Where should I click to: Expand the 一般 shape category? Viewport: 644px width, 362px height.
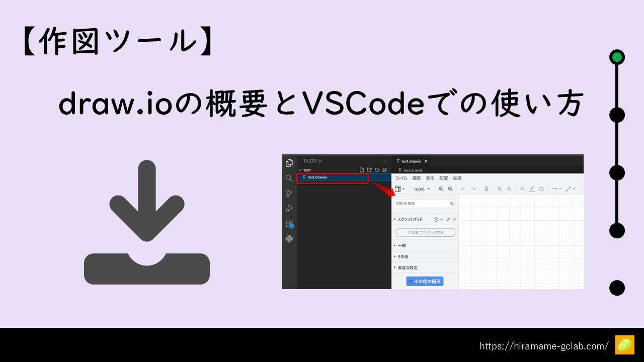401,245
